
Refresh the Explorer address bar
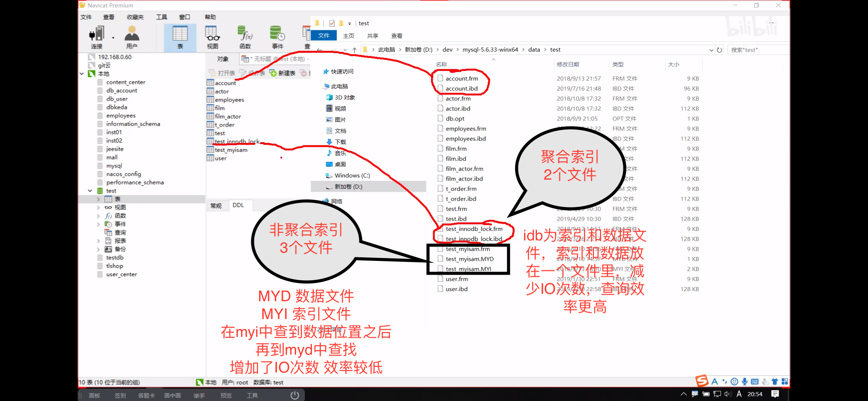[719, 50]
